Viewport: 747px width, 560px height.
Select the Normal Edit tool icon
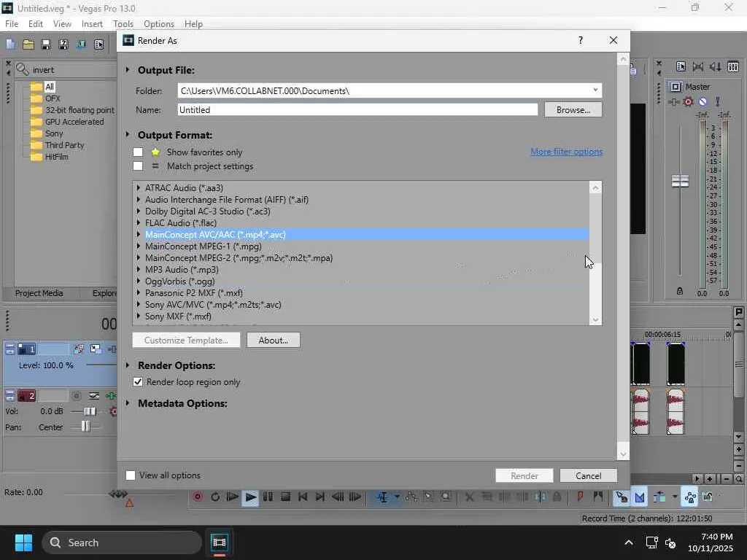point(382,497)
